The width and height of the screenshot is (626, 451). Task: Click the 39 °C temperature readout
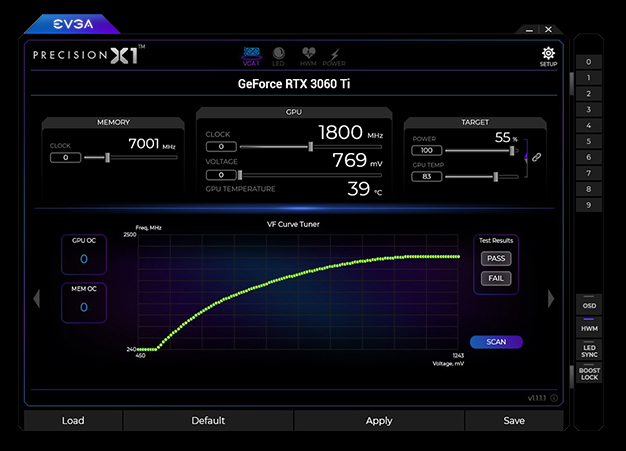(x=365, y=189)
